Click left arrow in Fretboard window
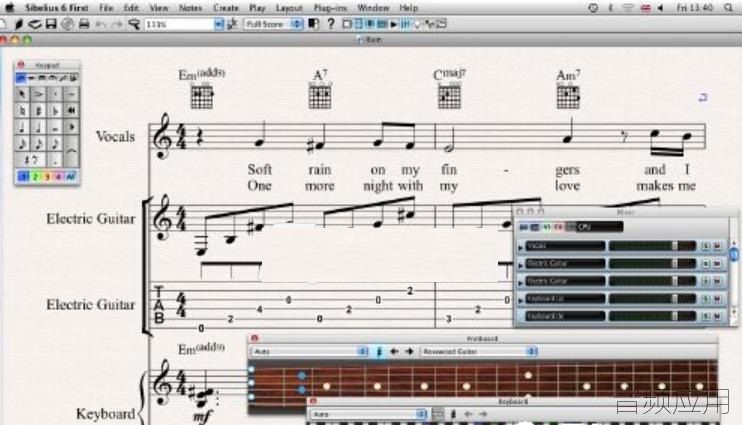Viewport: 742px width, 425px height. (x=394, y=351)
